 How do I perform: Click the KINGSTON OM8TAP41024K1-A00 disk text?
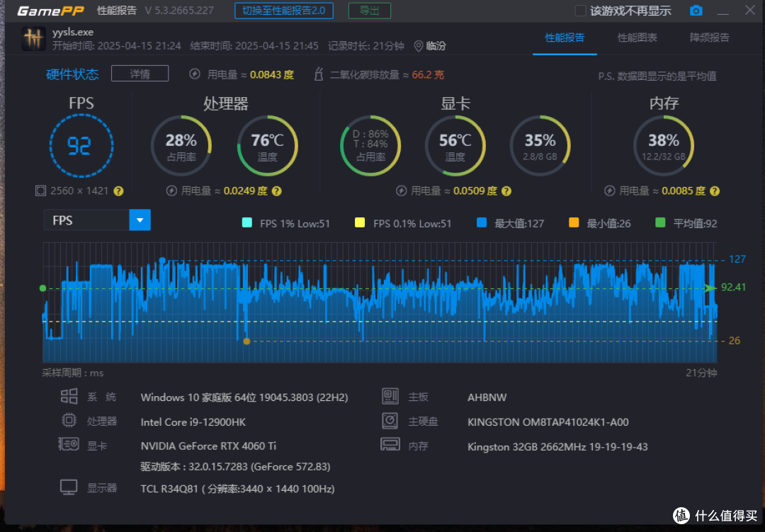click(548, 421)
